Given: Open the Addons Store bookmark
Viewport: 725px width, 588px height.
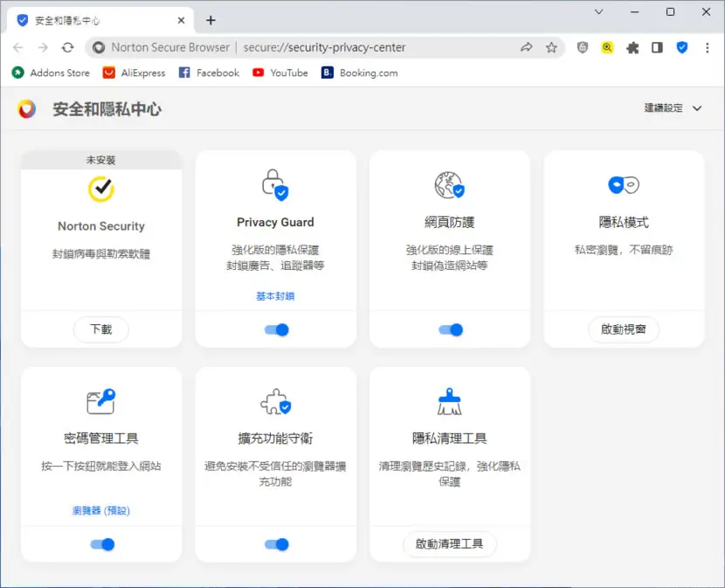Looking at the screenshot, I should tap(51, 73).
